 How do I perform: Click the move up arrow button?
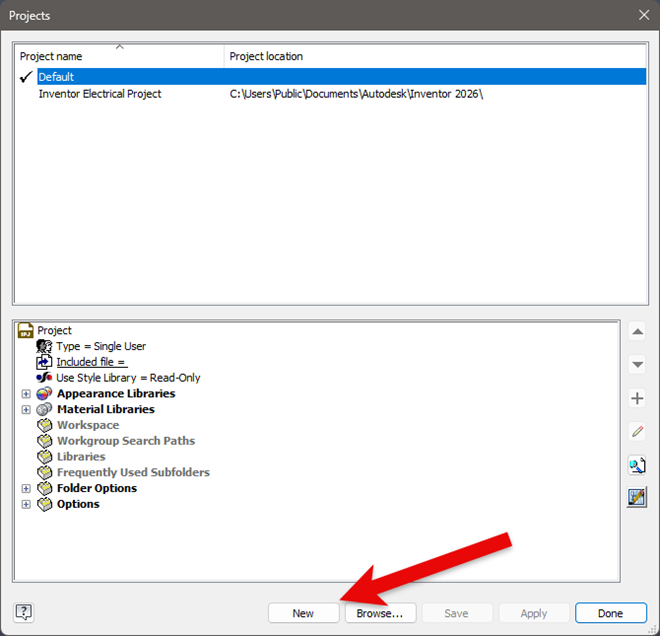click(637, 332)
